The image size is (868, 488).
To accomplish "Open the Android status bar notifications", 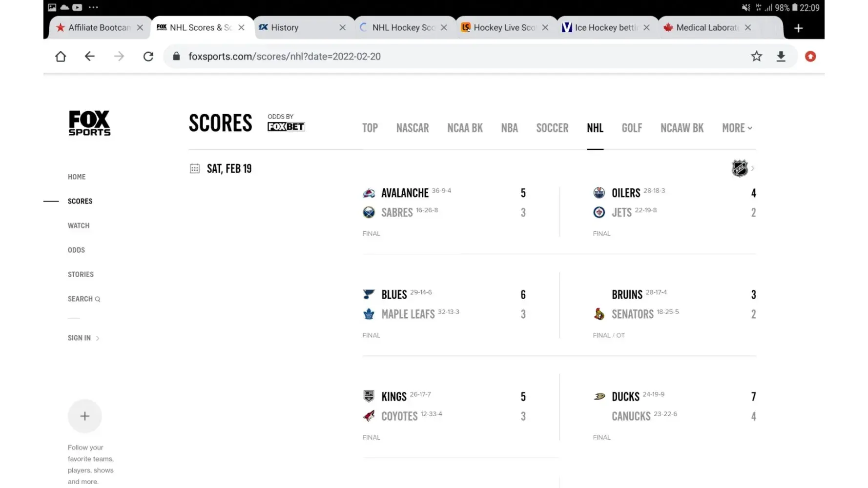I will click(434, 7).
